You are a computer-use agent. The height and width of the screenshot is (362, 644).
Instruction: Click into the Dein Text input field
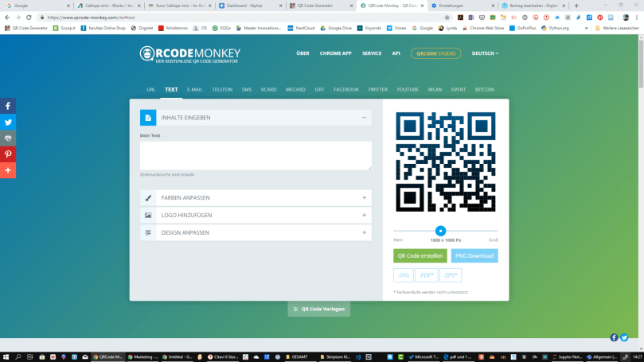point(256,155)
